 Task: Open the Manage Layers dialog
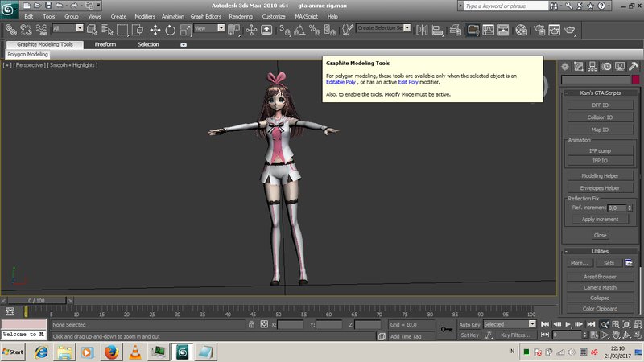(455, 30)
